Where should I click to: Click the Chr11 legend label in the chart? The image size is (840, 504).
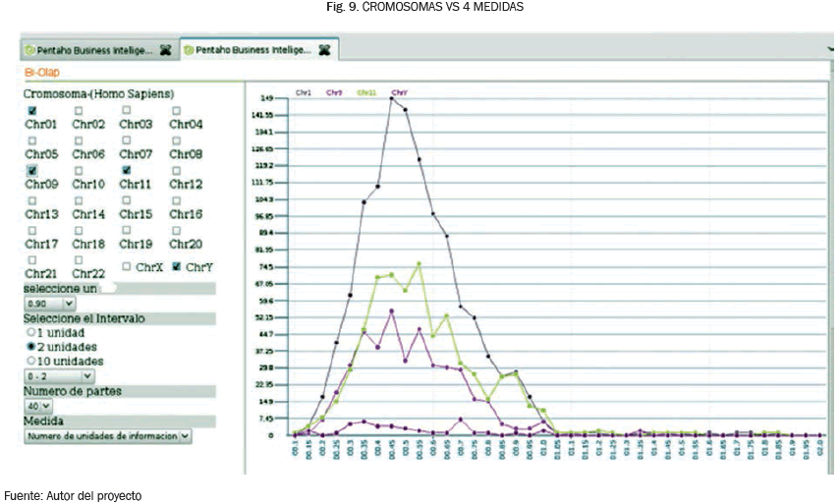[365, 91]
